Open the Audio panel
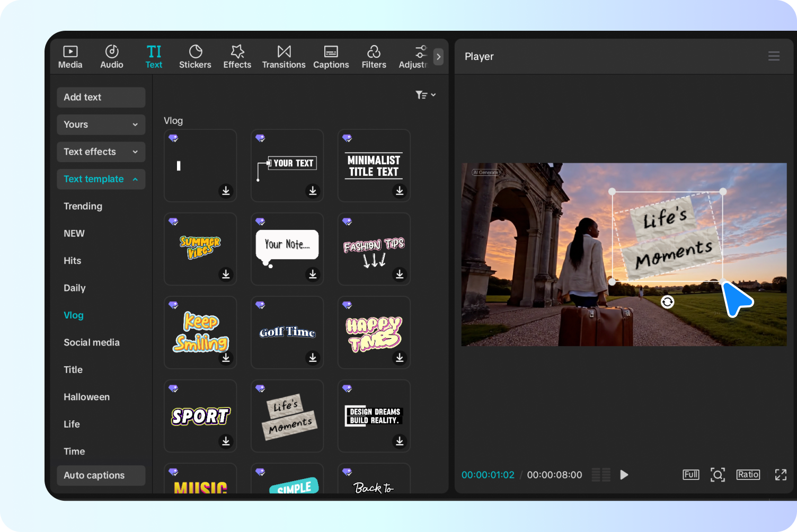797x532 pixels. click(111, 56)
